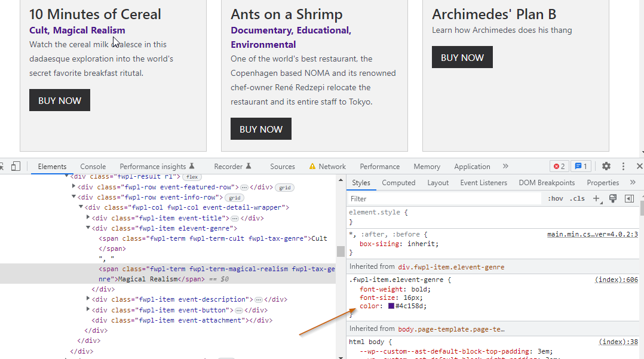
Task: Show more Styles sidebar tabs chevron
Action: [633, 182]
